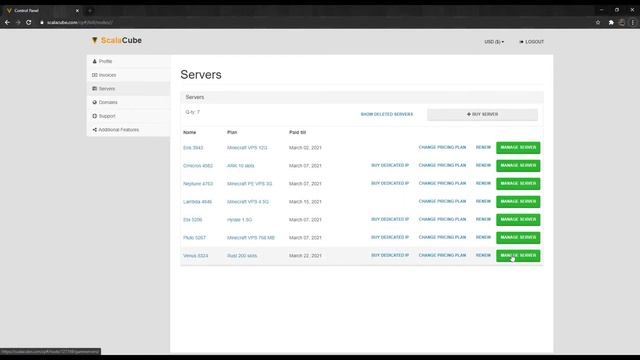Click the ARK 10 slots plan link
Screen dimensions: 640x360
pos(240,166)
